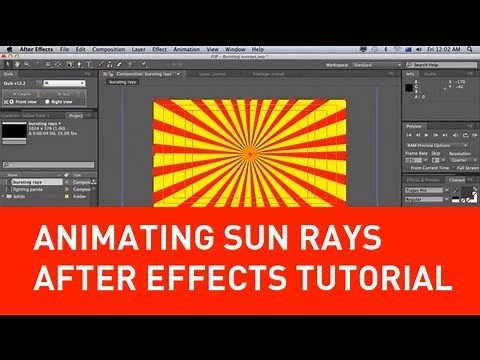The width and height of the screenshot is (480, 360).
Task: Open the Composition bursting rays viewer dropdown
Action: click(178, 74)
